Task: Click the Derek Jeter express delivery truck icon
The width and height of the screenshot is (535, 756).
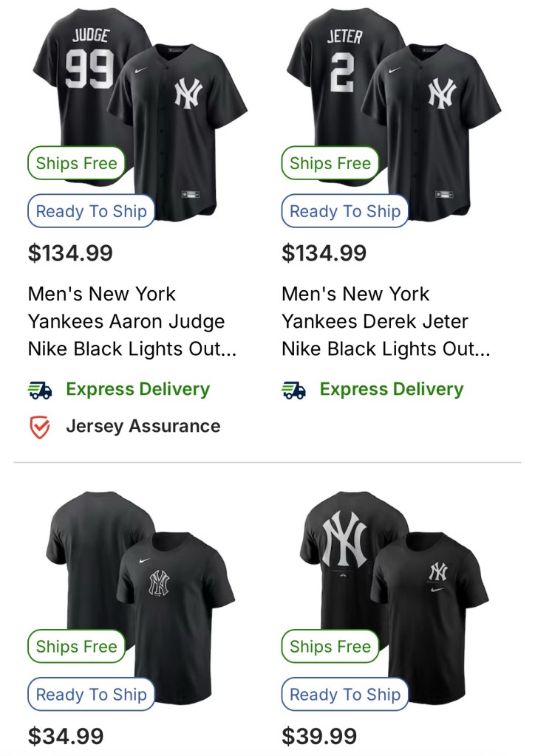Action: point(293,390)
